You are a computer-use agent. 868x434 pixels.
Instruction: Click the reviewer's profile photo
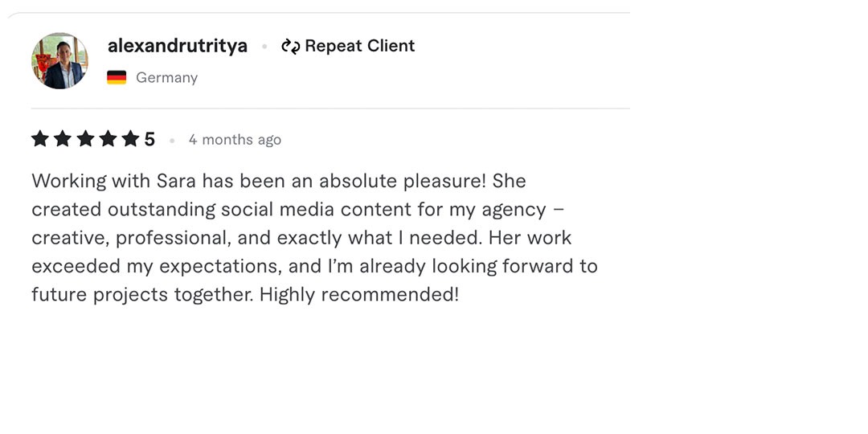[59, 61]
